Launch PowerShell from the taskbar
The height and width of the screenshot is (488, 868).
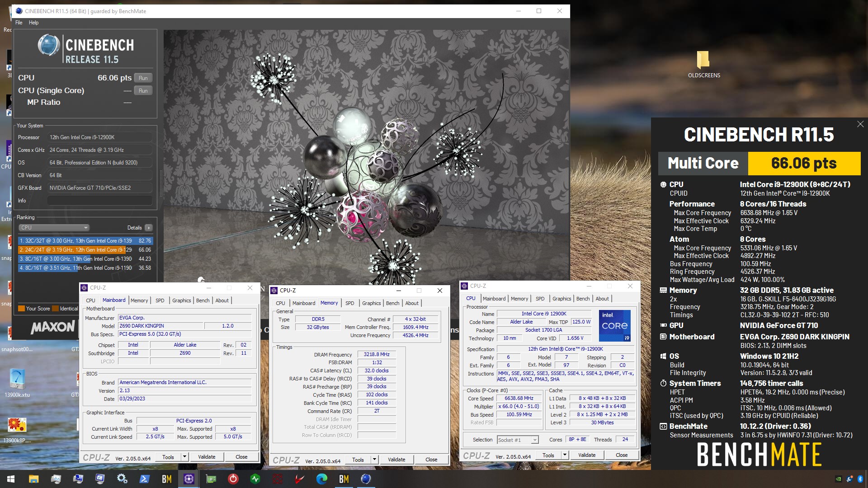[x=144, y=479]
